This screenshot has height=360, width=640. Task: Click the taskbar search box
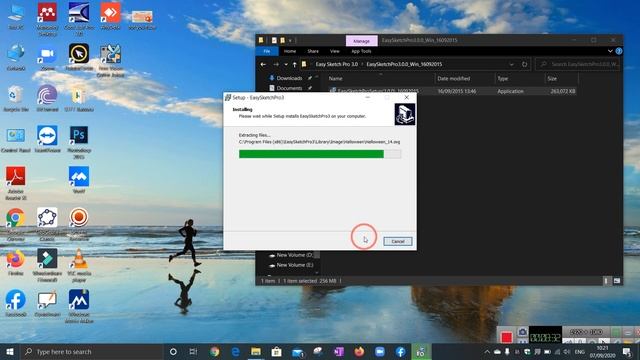coord(91,351)
